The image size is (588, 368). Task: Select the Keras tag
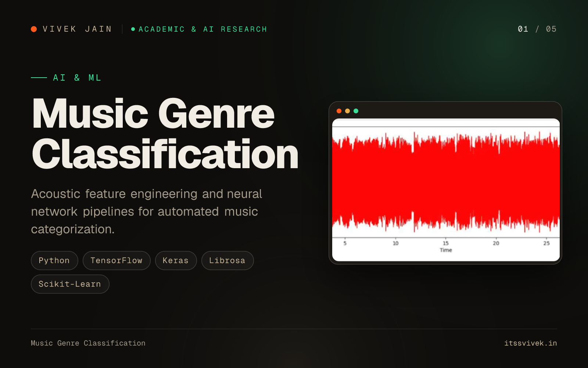(176, 261)
